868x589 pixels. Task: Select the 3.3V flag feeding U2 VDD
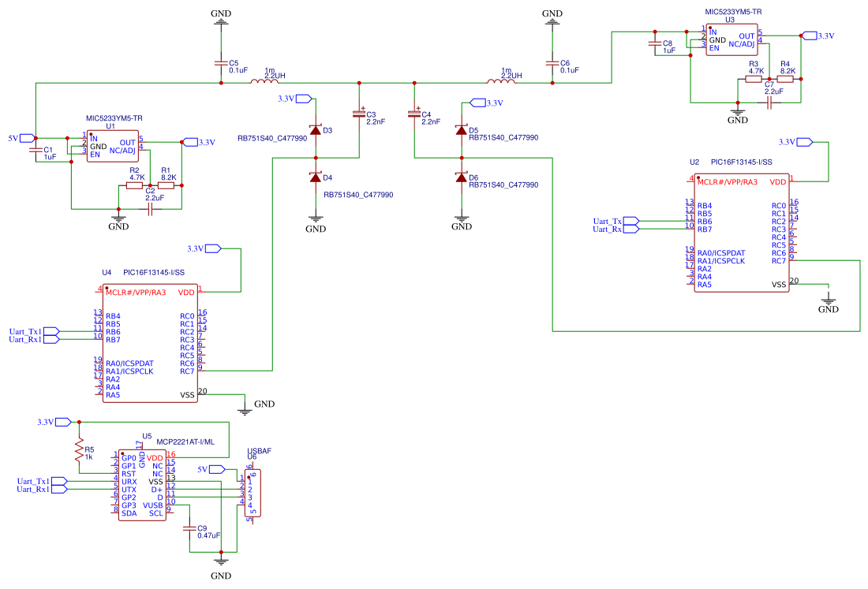tap(804, 142)
